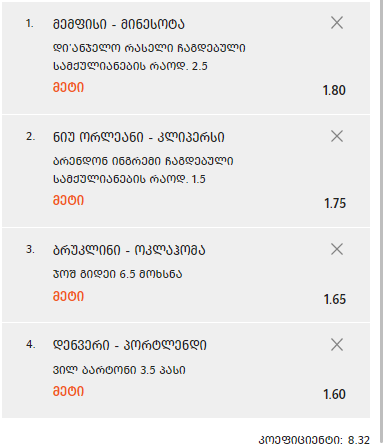Click the 1.65 odds value
The width and height of the screenshot is (384, 445).
click(x=335, y=299)
